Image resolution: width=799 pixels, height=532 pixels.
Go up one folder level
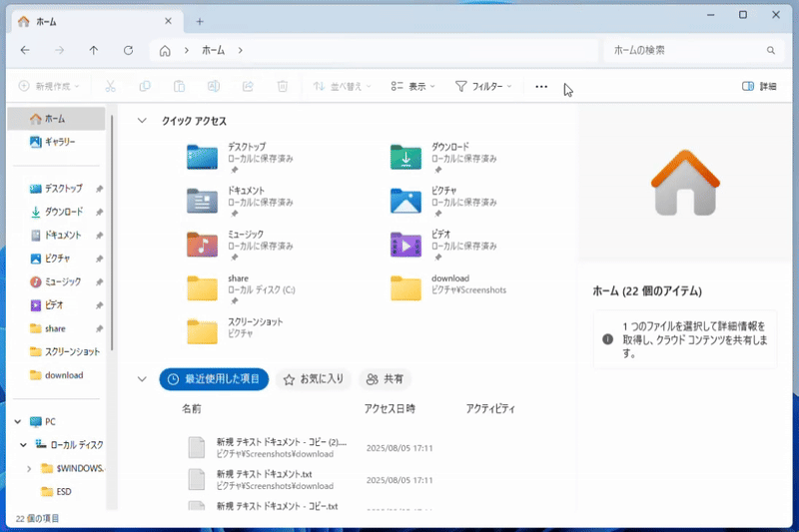tap(94, 50)
